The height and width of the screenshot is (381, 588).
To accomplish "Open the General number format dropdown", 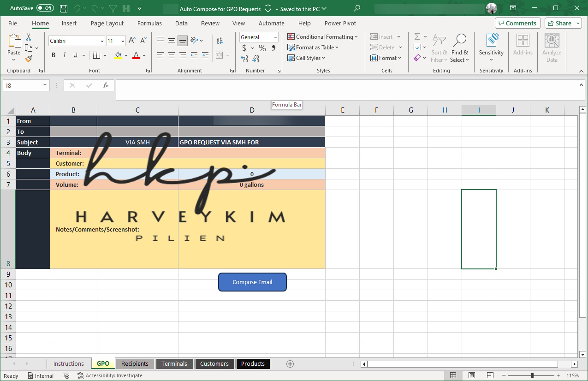I will click(x=275, y=37).
